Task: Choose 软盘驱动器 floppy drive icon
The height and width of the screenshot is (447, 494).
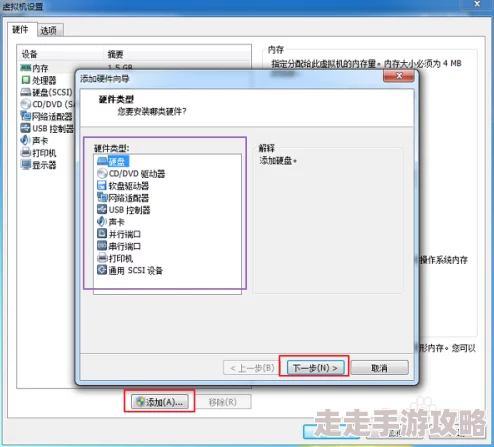Action: coord(102,186)
